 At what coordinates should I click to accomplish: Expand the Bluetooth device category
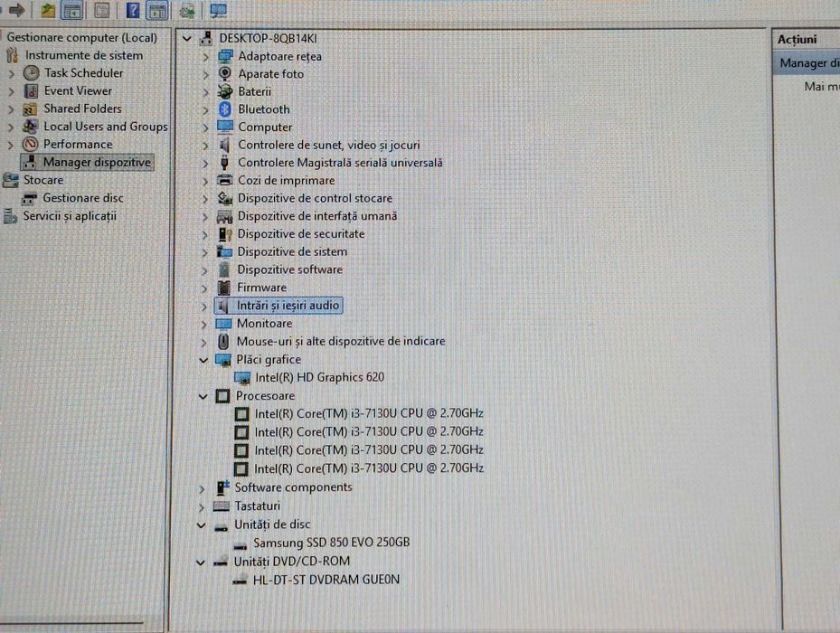(206, 110)
